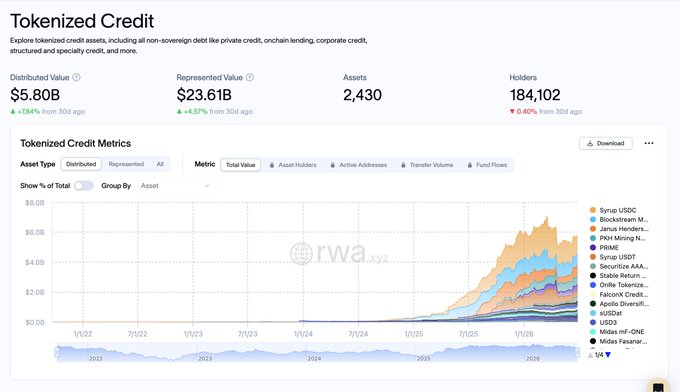Click the Download button
Viewport: 680px width, 392px height.
pyautogui.click(x=605, y=144)
